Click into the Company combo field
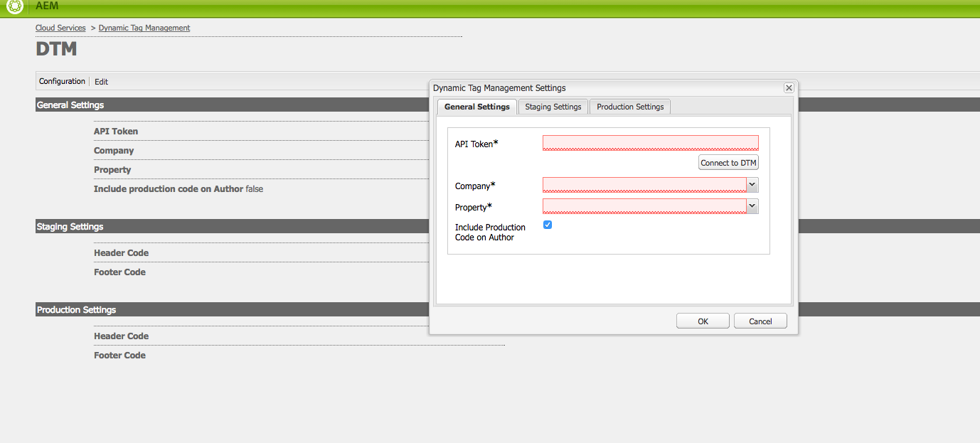The width and height of the screenshot is (980, 443). (x=644, y=185)
